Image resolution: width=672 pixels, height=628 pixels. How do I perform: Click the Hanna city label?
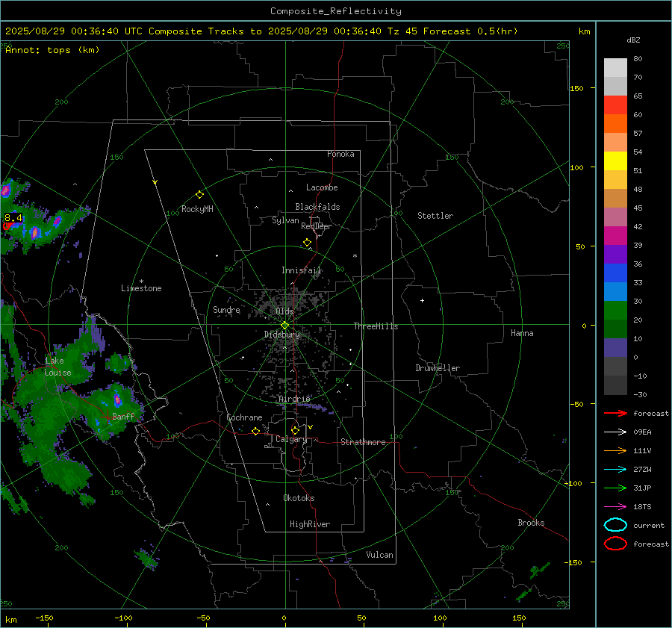(522, 333)
